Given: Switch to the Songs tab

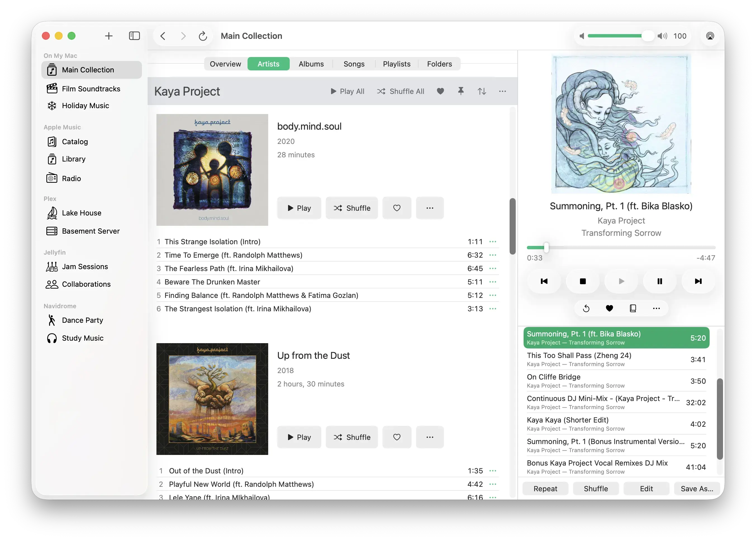Looking at the screenshot, I should (354, 64).
